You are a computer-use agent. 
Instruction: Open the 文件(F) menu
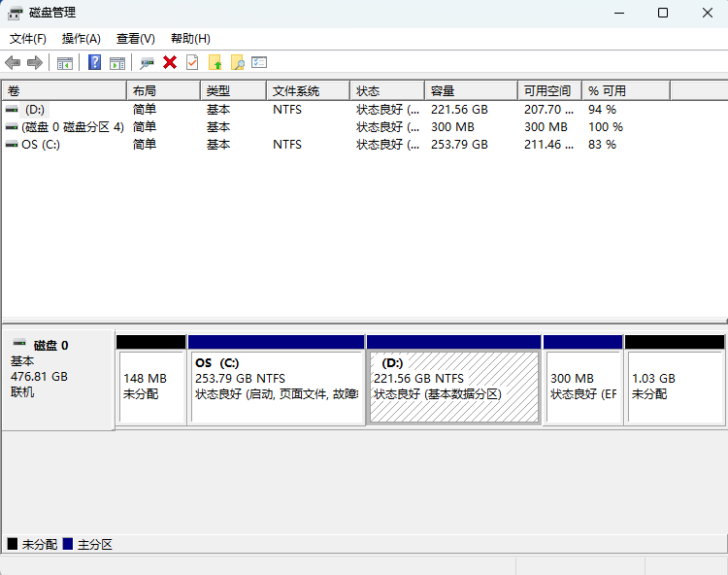pyautogui.click(x=28, y=39)
